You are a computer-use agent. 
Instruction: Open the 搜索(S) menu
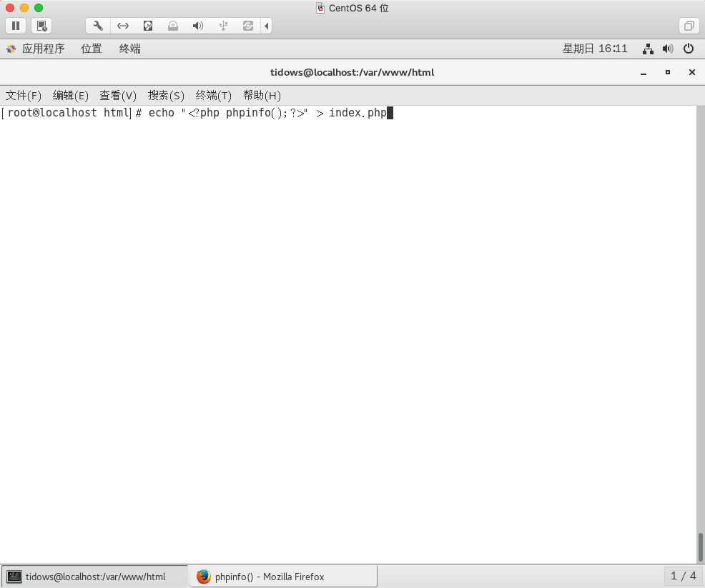166,95
